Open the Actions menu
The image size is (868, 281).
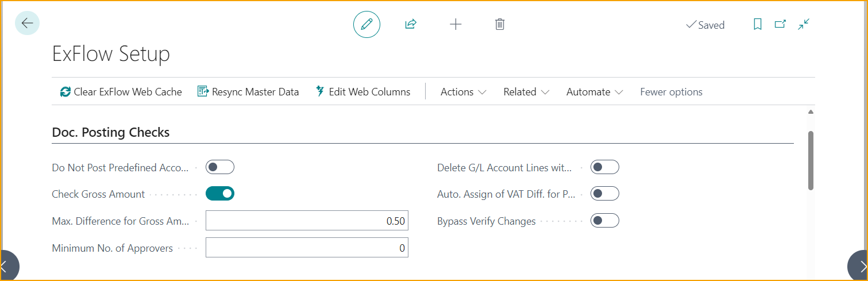464,92
